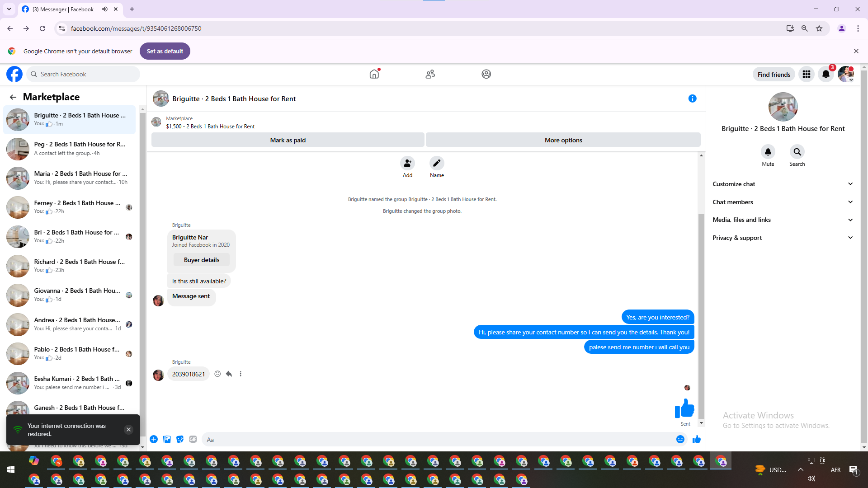This screenshot has height=488, width=868.
Task: React to the 2039018621 message
Action: coord(217,374)
